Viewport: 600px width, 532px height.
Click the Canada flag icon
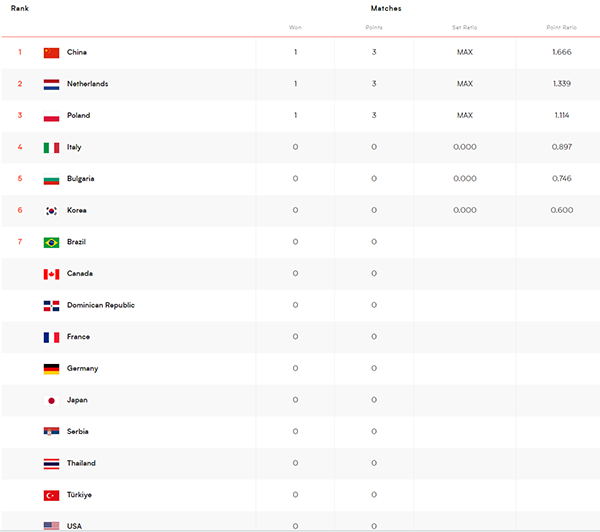[51, 274]
